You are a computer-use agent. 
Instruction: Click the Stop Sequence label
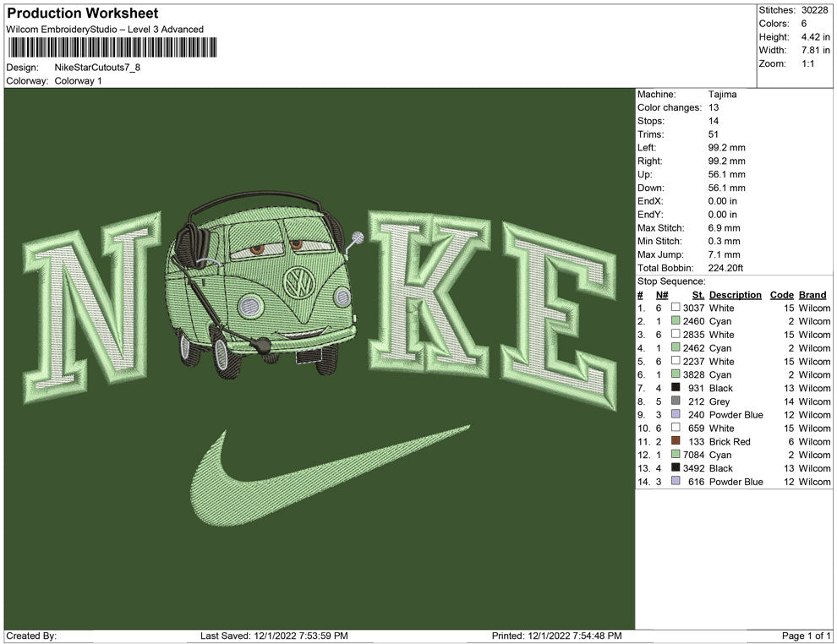(671, 281)
